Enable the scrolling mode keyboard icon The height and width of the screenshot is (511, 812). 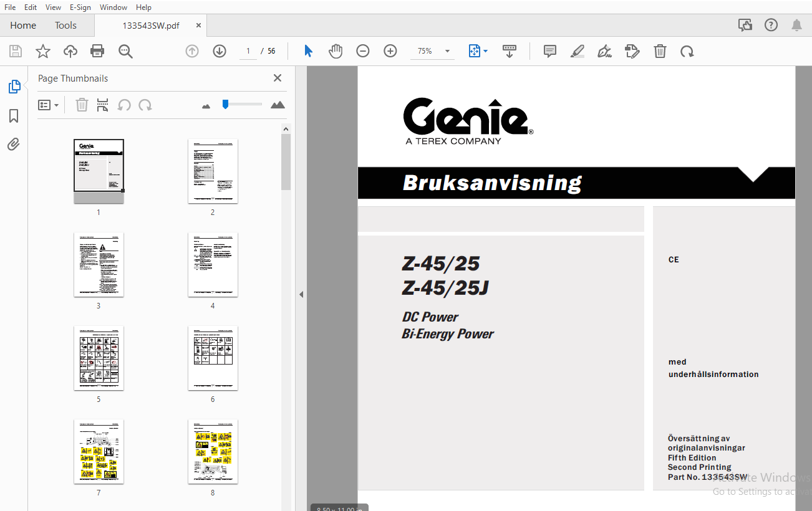pos(510,51)
